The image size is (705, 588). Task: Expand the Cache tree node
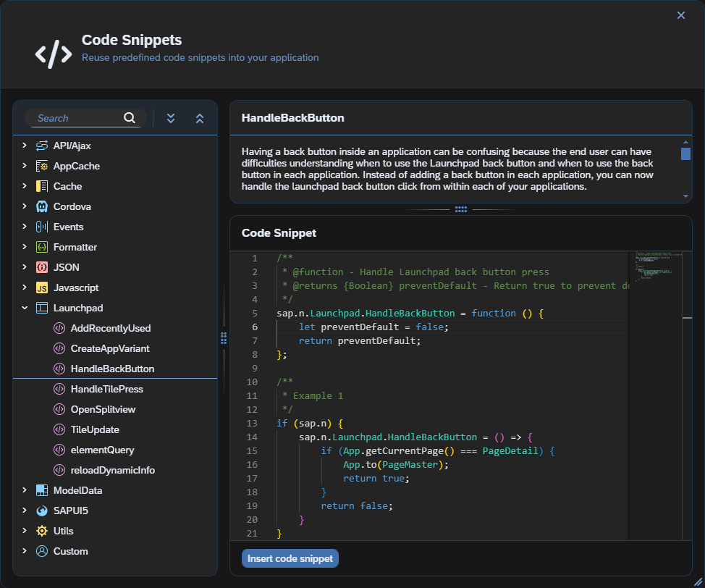click(25, 186)
